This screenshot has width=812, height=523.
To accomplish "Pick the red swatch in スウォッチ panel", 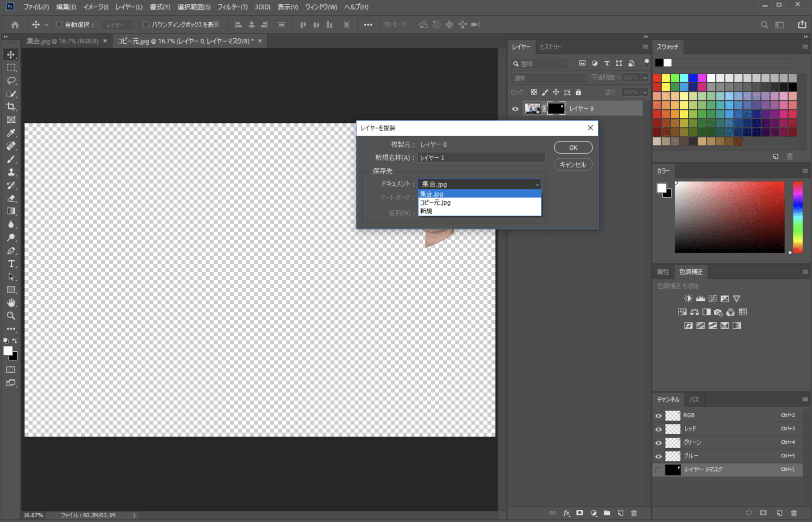I will pos(657,78).
